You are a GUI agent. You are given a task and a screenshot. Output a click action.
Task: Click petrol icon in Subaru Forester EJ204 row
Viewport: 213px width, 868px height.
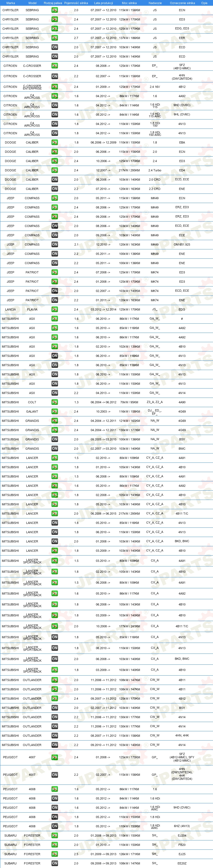click(54, 836)
